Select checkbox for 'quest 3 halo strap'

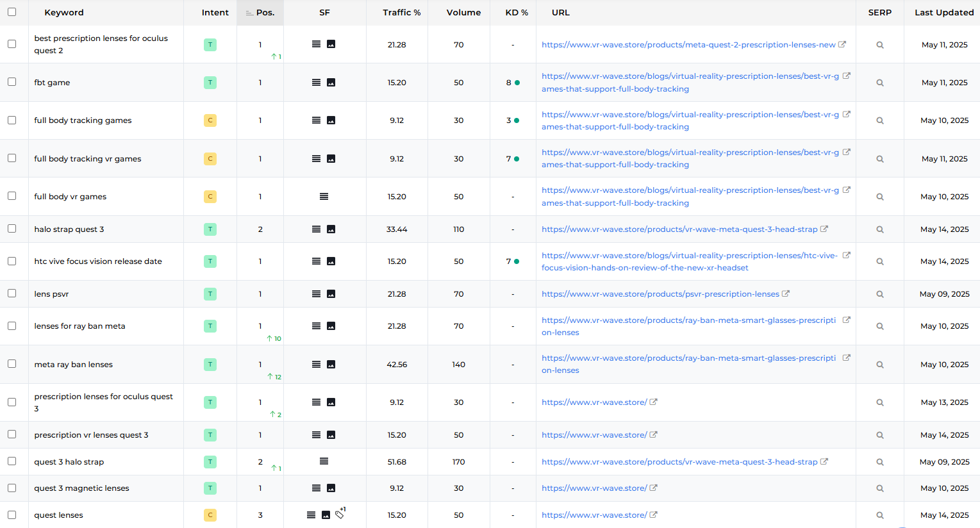click(x=12, y=461)
